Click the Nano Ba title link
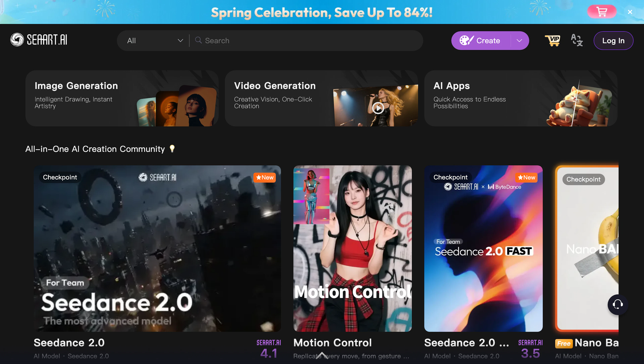 click(597, 343)
